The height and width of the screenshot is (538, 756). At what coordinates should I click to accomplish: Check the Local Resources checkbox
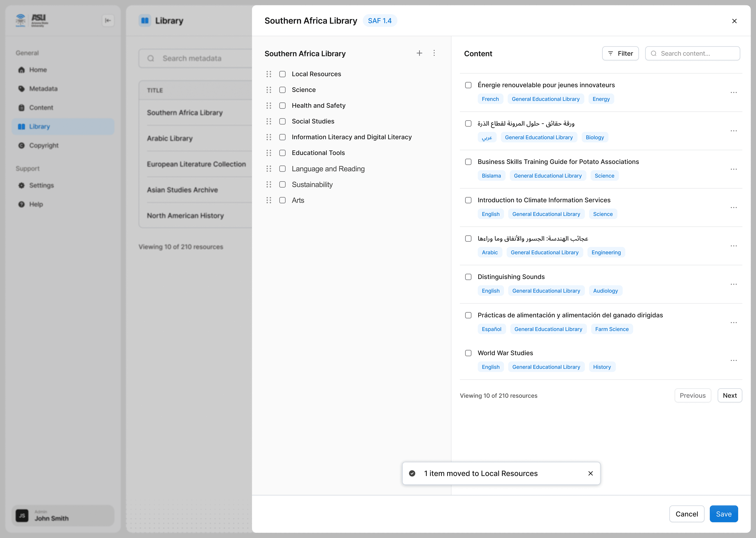[282, 74]
